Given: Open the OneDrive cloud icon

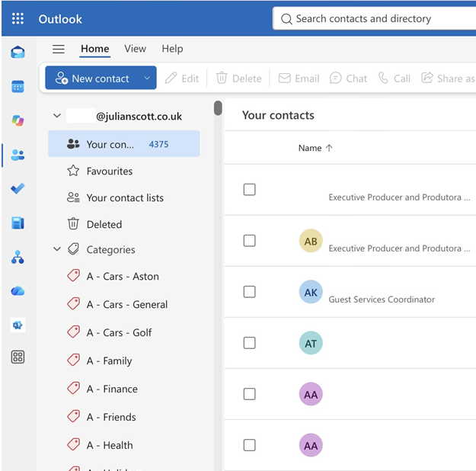Looking at the screenshot, I should (x=18, y=291).
